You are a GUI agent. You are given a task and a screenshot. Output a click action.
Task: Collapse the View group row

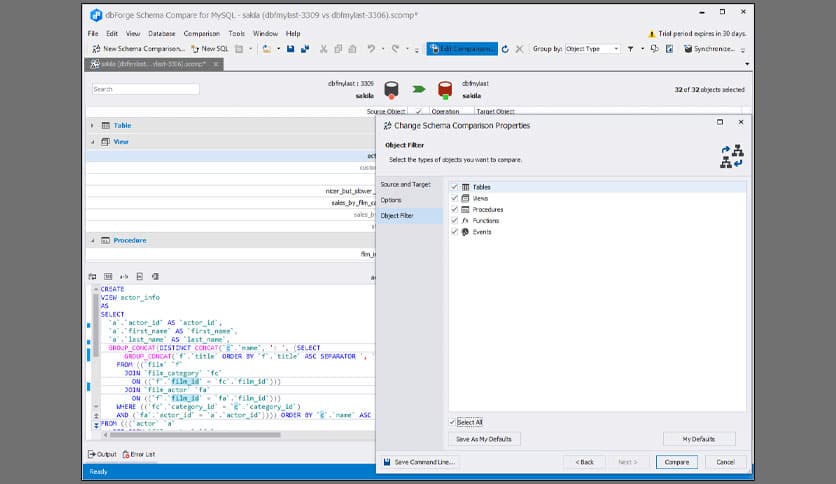92,142
